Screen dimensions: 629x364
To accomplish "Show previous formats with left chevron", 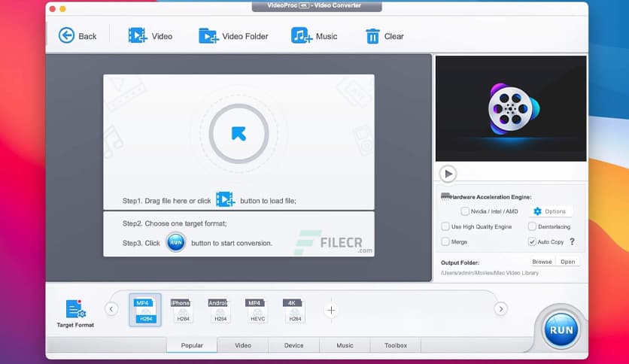I will coord(111,308).
